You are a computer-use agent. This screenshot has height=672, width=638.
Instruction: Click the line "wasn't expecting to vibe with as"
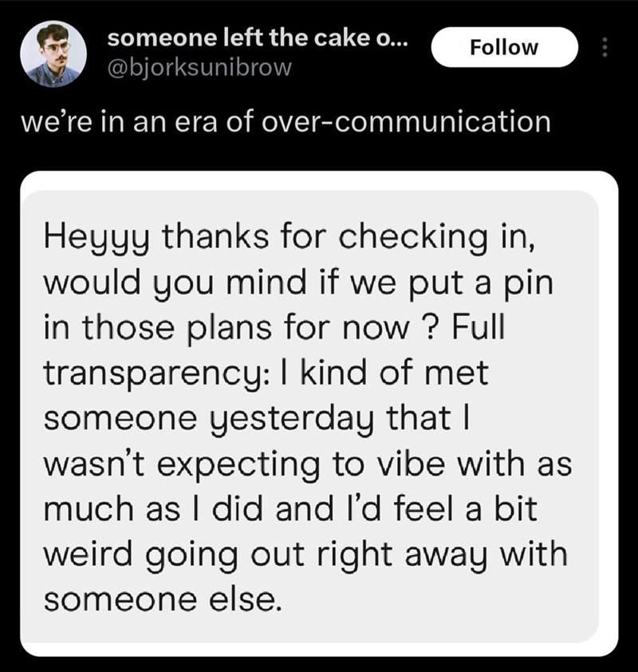pos(308,464)
